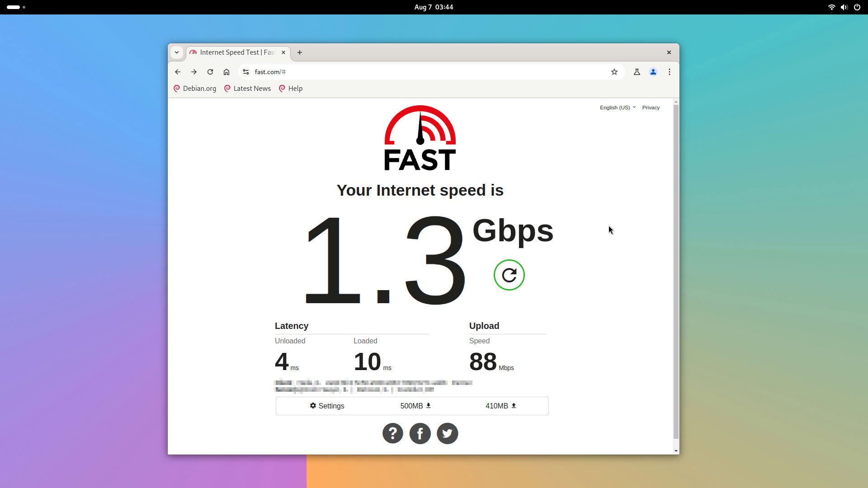Open the Debian.org bookmark
This screenshot has height=488, width=868.
(195, 89)
